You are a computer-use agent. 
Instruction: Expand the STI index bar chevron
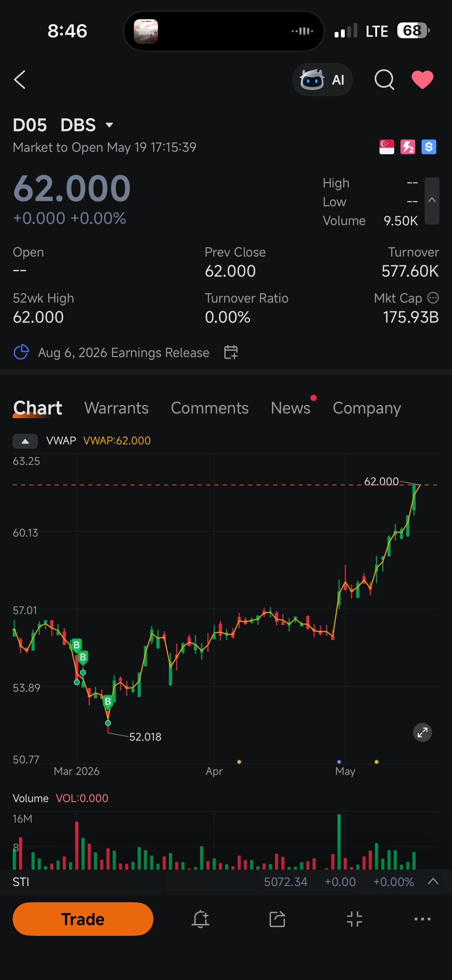pos(433,882)
